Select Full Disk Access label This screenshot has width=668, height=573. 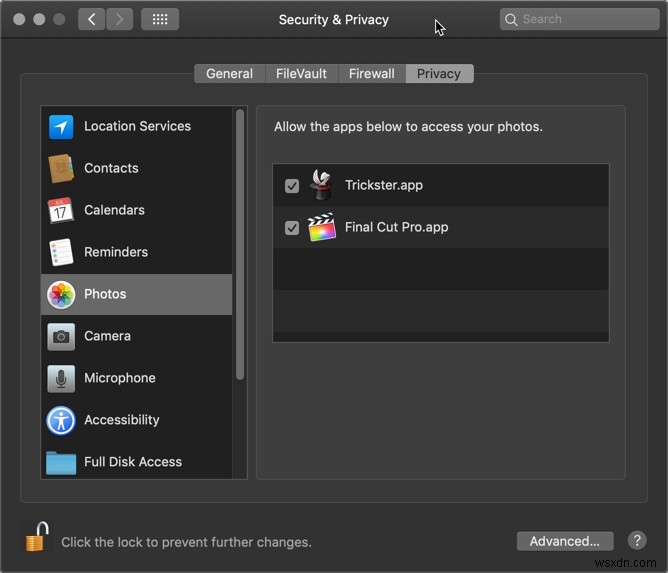coord(133,462)
